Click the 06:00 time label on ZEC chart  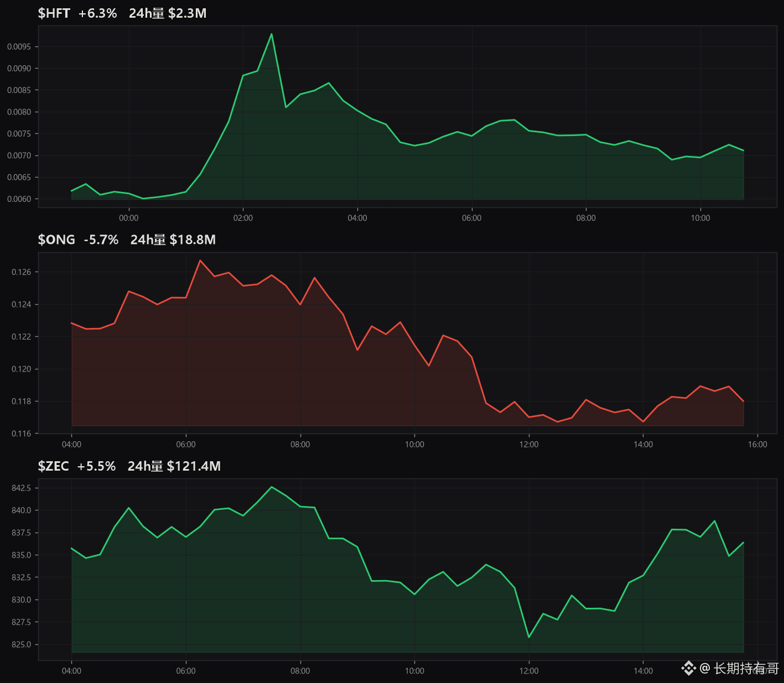(186, 671)
